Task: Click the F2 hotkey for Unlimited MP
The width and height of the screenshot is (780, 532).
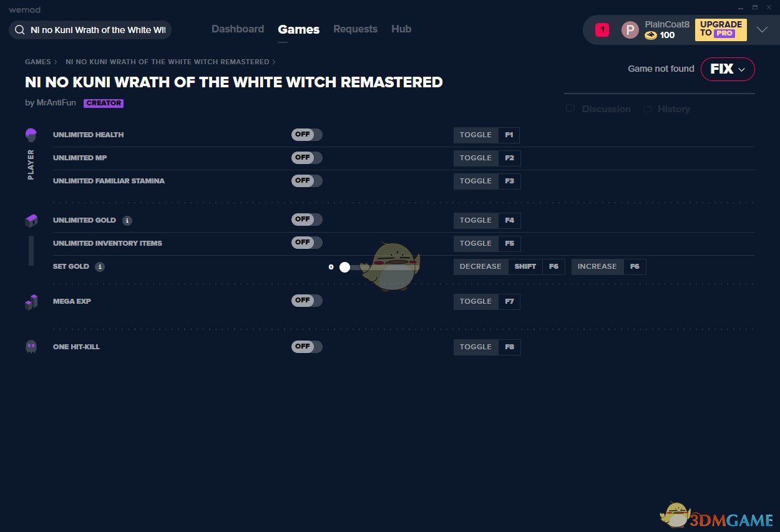Action: pyautogui.click(x=510, y=158)
